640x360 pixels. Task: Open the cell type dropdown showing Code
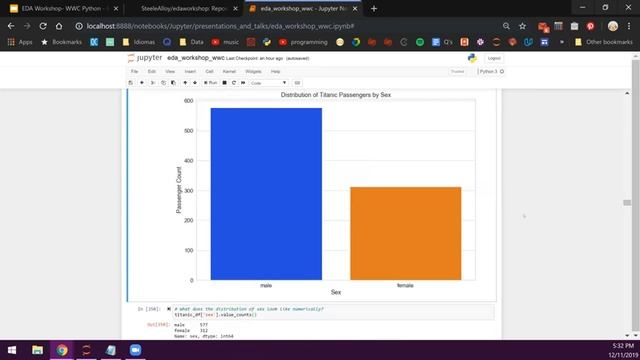[x=269, y=83]
